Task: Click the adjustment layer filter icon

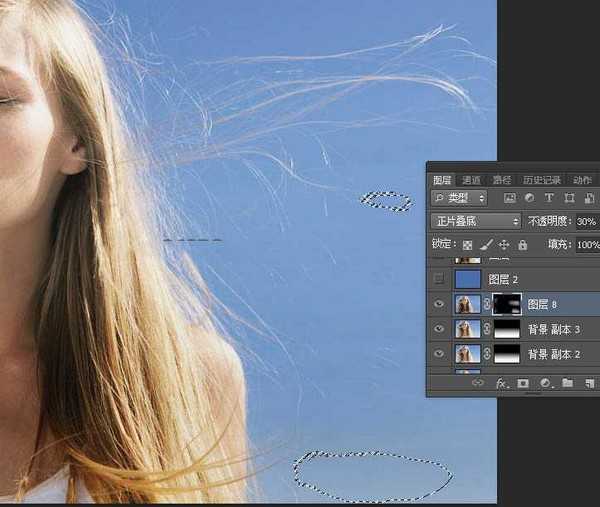Action: [x=528, y=199]
